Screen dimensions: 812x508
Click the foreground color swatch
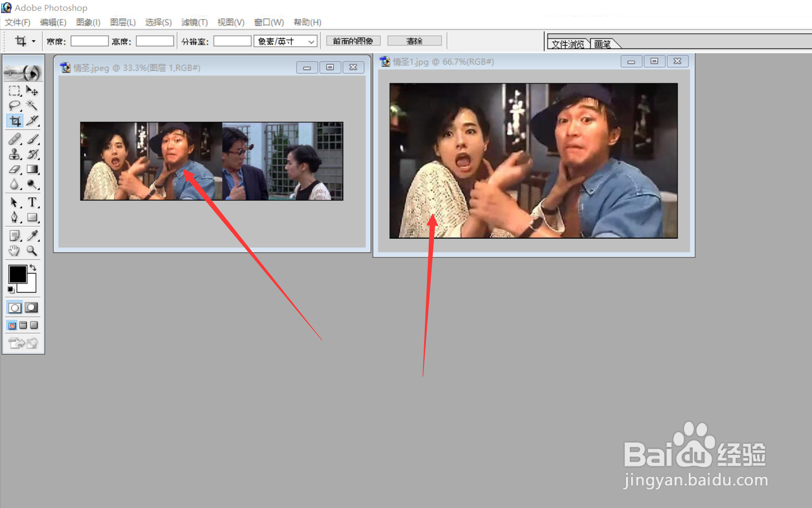click(17, 274)
